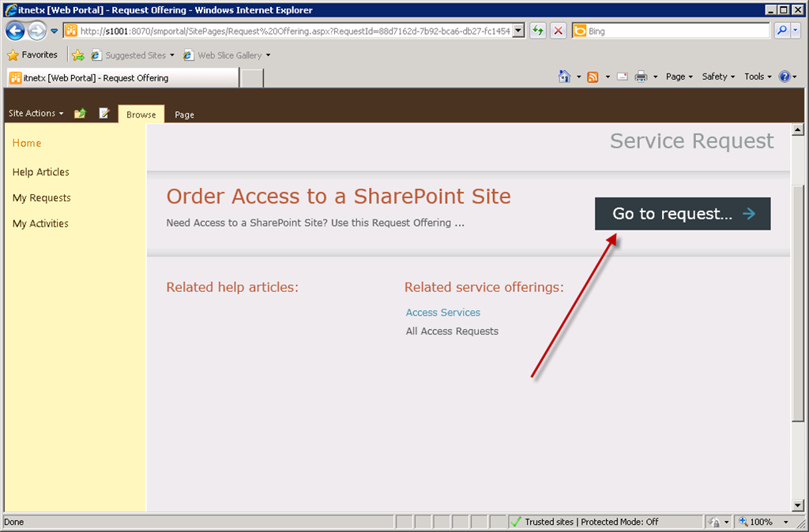
Task: Click the Go to request button
Action: (x=683, y=214)
